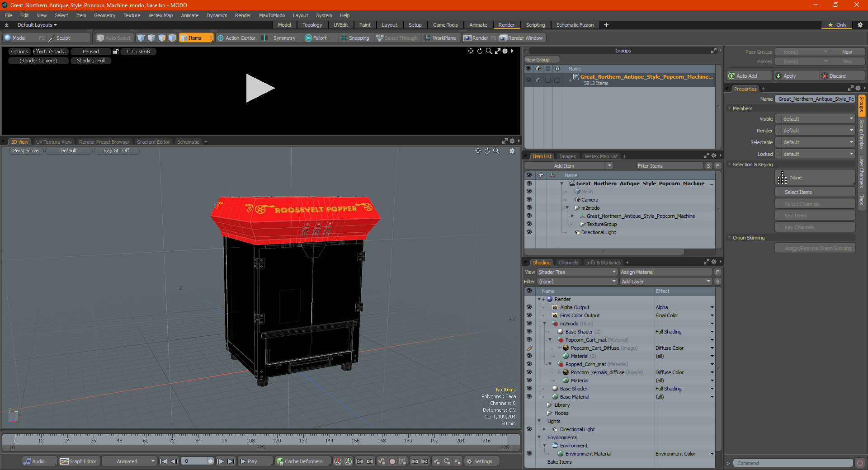
Task: Activate Items selection mode
Action: 196,38
